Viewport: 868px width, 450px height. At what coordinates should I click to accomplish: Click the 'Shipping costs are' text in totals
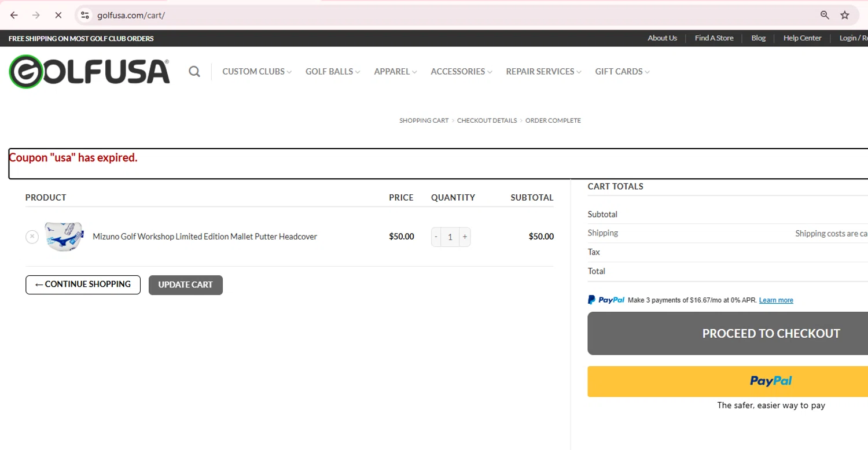pos(831,234)
